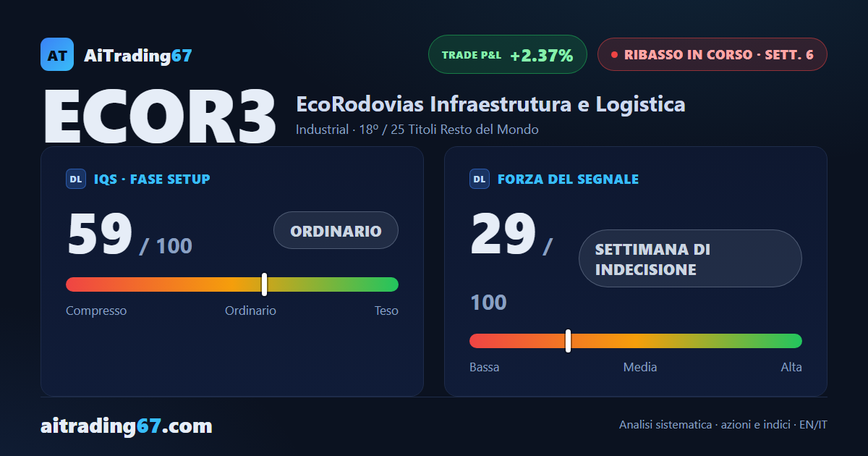868x456 pixels.
Task: Click the Bassa gauge label
Action: coord(484,367)
